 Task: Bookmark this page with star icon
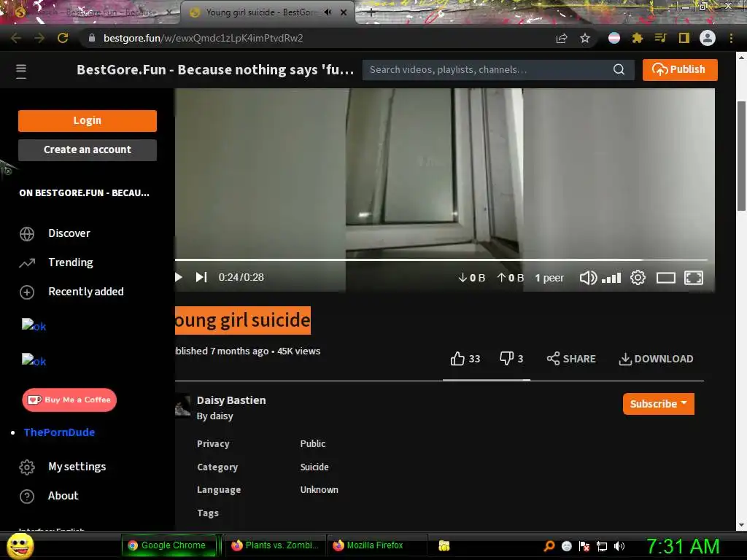(585, 38)
